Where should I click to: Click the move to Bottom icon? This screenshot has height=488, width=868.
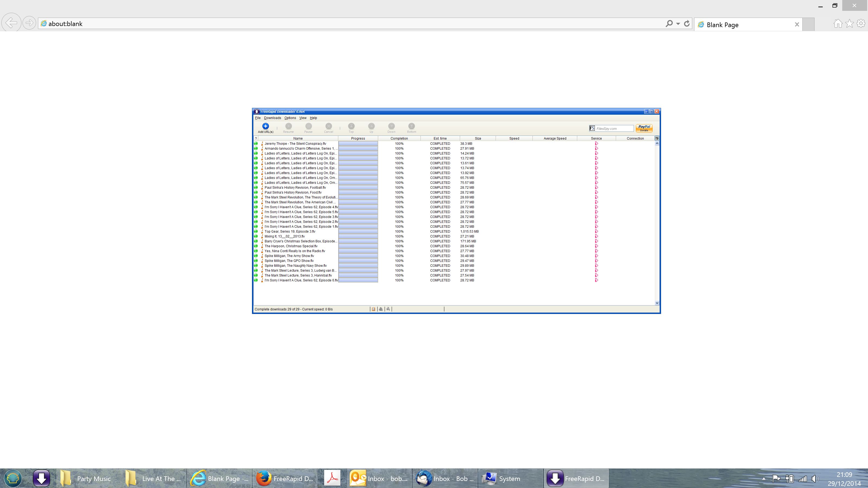pyautogui.click(x=411, y=126)
